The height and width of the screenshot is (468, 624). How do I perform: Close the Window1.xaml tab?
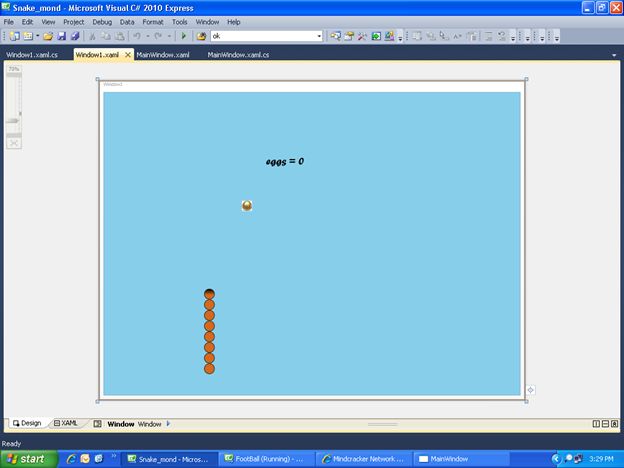coord(128,55)
